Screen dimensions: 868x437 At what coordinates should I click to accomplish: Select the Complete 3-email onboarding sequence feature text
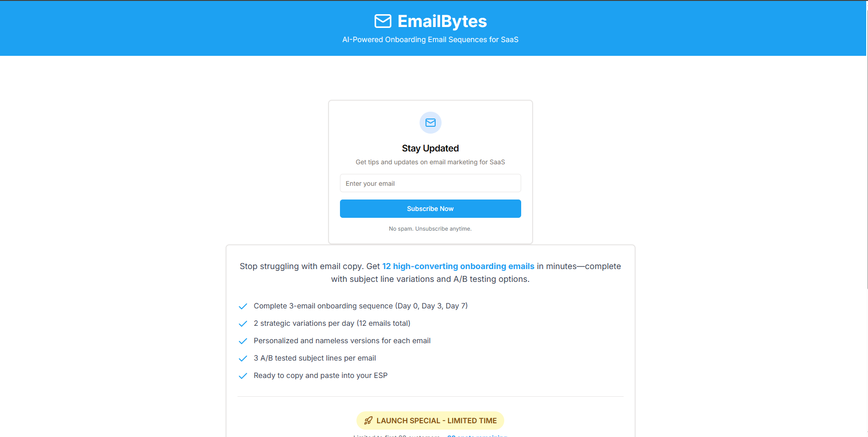[x=361, y=306]
